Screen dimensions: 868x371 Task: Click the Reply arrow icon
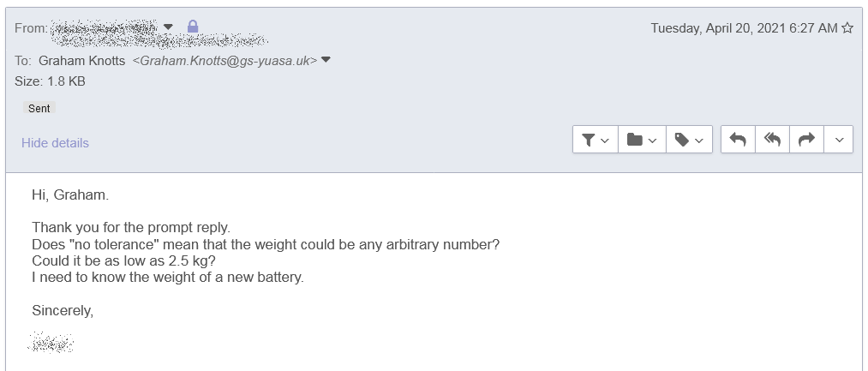738,140
